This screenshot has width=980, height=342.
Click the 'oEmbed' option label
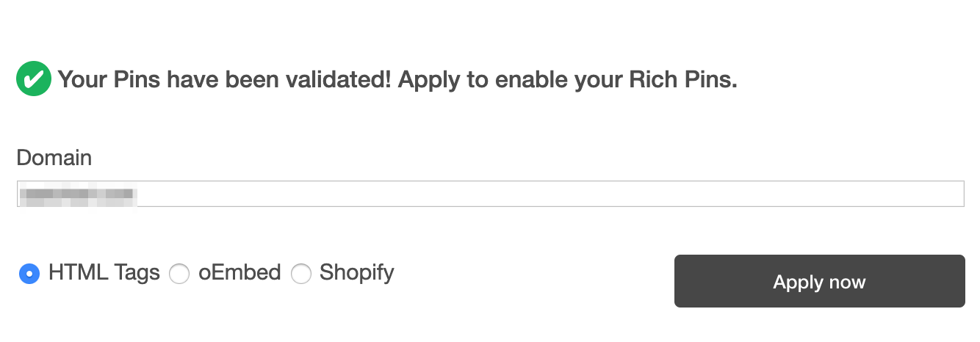tap(239, 273)
